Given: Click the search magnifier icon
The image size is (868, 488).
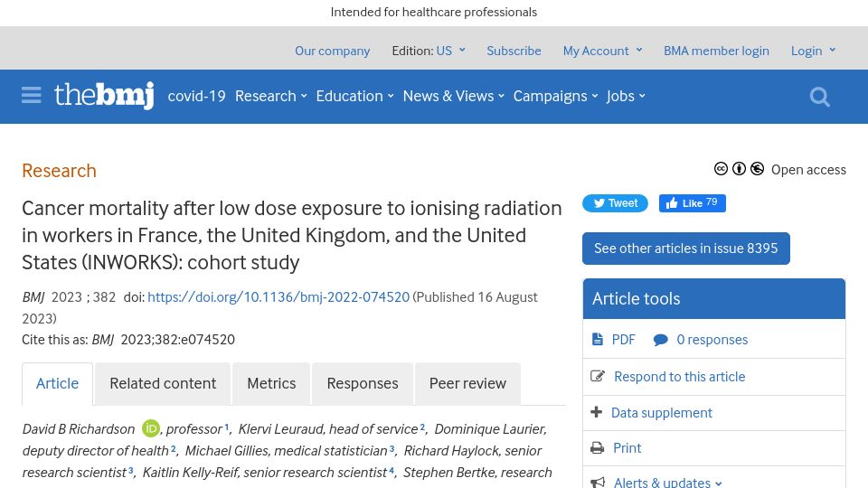Looking at the screenshot, I should tap(819, 97).
